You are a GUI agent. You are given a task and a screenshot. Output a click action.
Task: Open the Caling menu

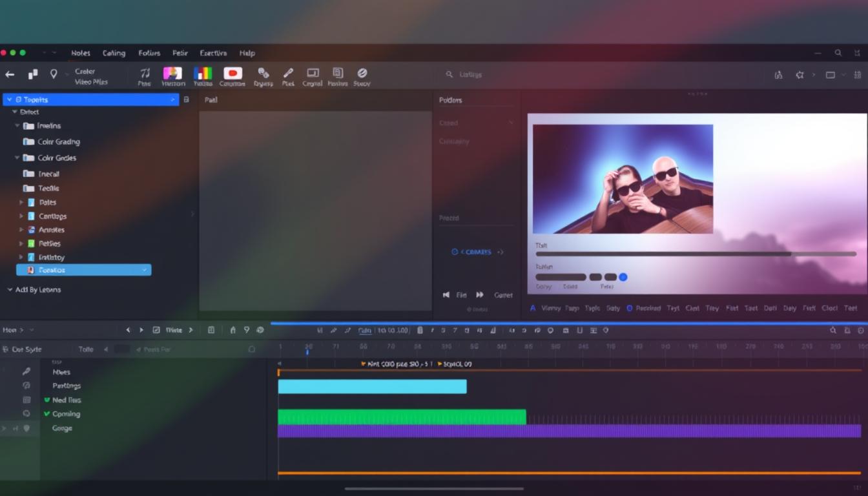(x=114, y=53)
